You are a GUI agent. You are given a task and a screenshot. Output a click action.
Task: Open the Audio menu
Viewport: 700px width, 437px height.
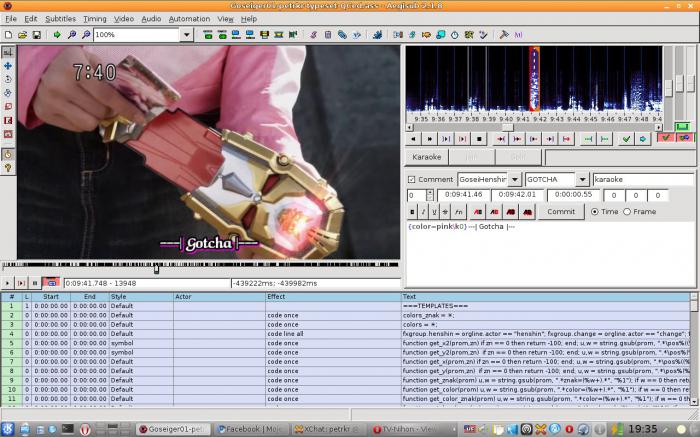[x=151, y=19]
